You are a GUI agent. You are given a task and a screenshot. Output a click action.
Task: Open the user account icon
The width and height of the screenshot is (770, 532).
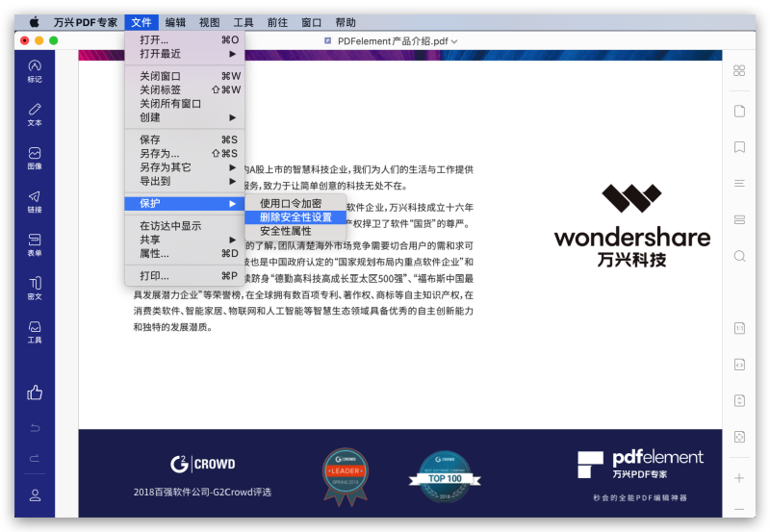point(35,495)
